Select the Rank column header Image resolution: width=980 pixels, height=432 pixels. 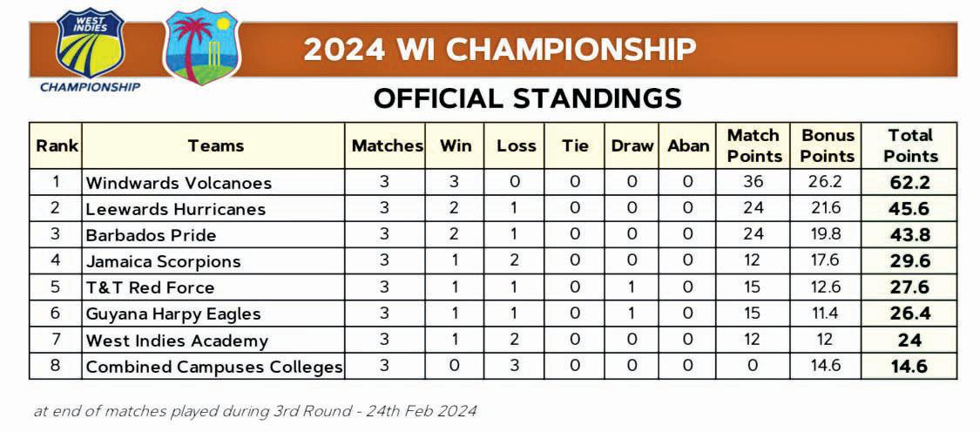pos(57,145)
